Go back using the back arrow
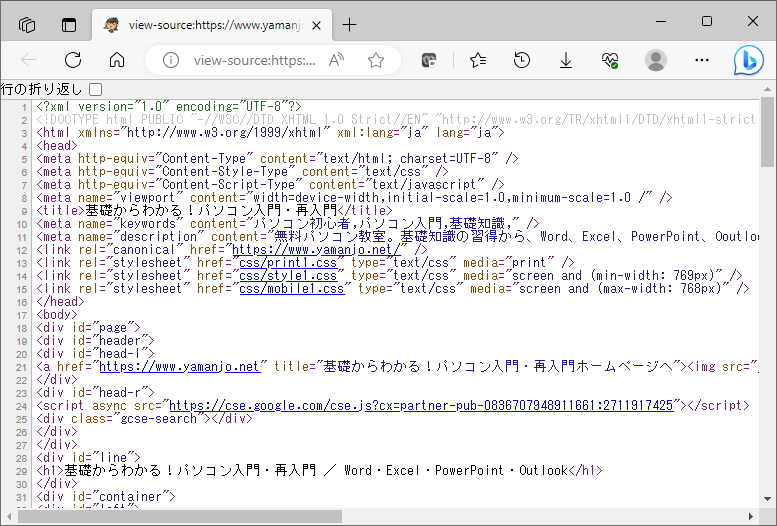777x526 pixels. click(x=29, y=60)
